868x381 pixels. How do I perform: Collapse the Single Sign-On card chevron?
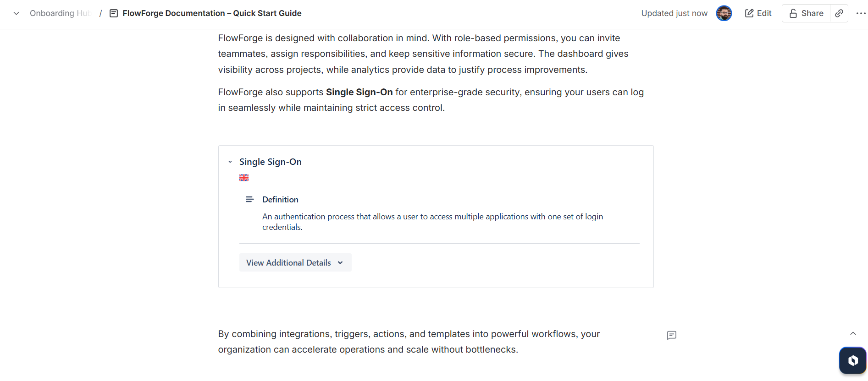[x=230, y=162]
